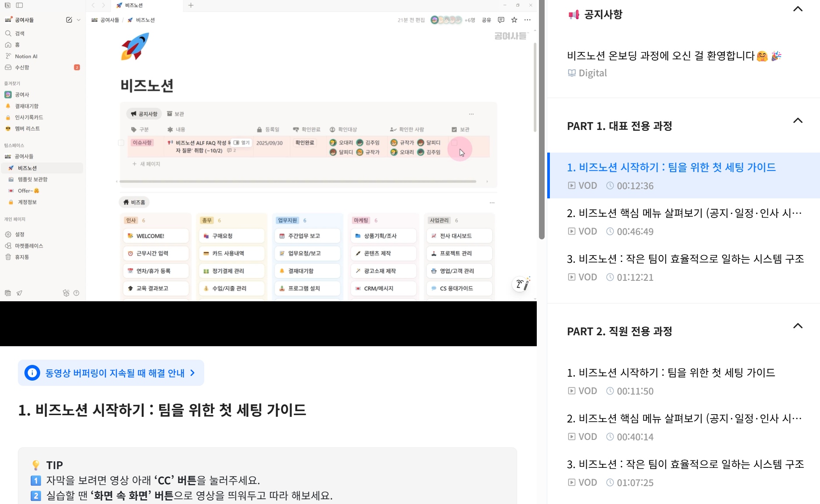Switch to the 보관 database view tab

[175, 114]
